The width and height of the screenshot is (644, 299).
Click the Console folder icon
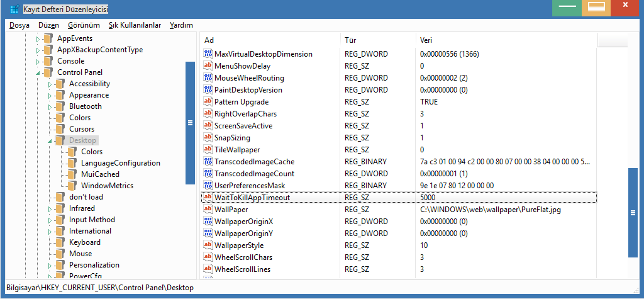pos(48,61)
